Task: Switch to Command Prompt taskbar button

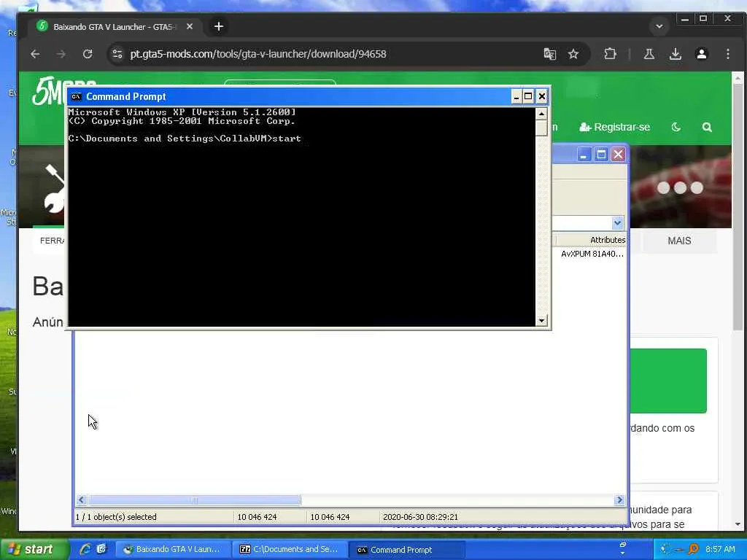Action: (x=407, y=550)
